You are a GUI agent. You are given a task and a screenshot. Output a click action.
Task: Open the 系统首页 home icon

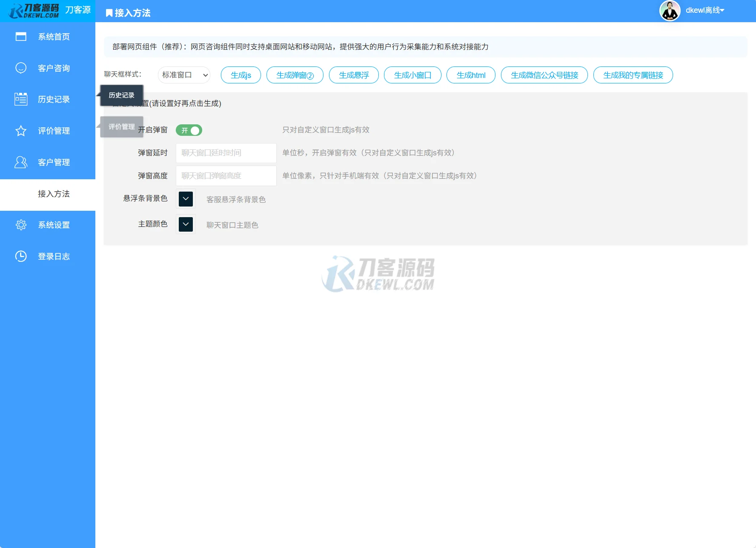[x=21, y=37]
